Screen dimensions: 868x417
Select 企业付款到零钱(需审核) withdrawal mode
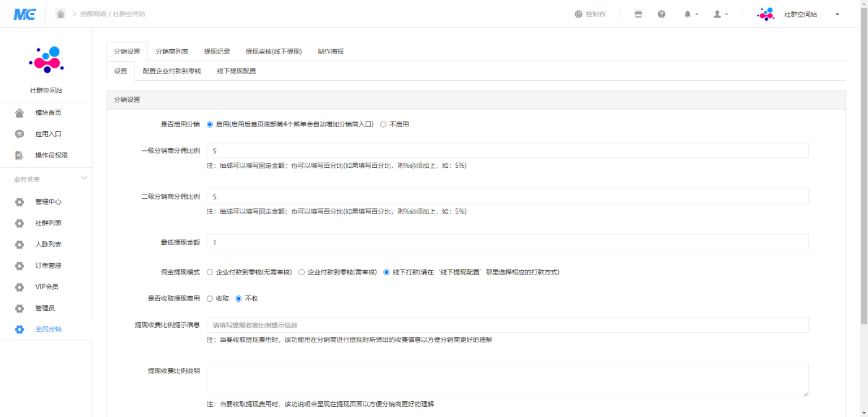pyautogui.click(x=302, y=272)
